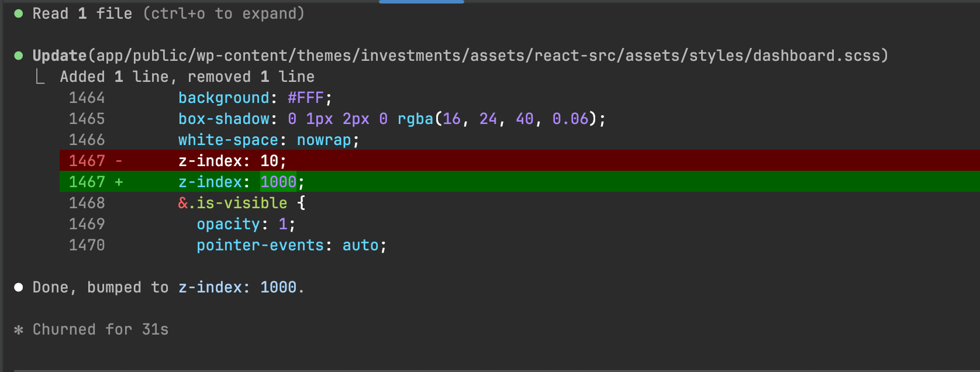This screenshot has width=980, height=372.
Task: Click the green bullet beside Read 1 file
Action: (x=19, y=13)
